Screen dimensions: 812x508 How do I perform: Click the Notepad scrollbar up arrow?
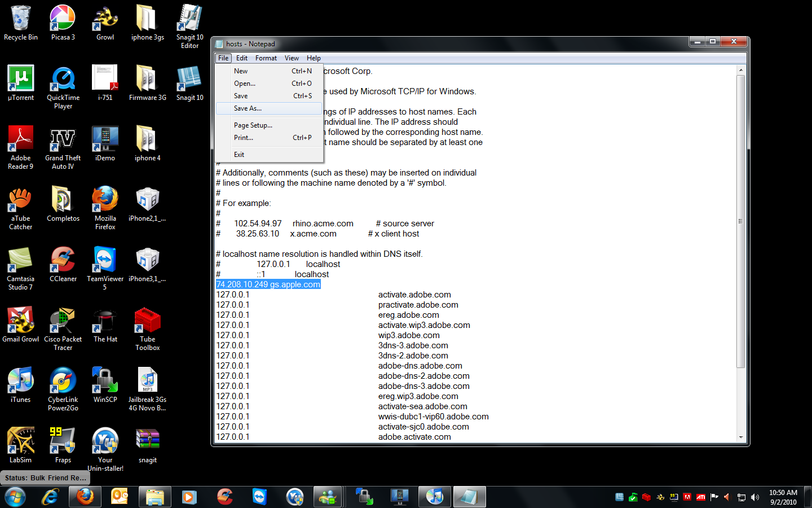coord(741,70)
